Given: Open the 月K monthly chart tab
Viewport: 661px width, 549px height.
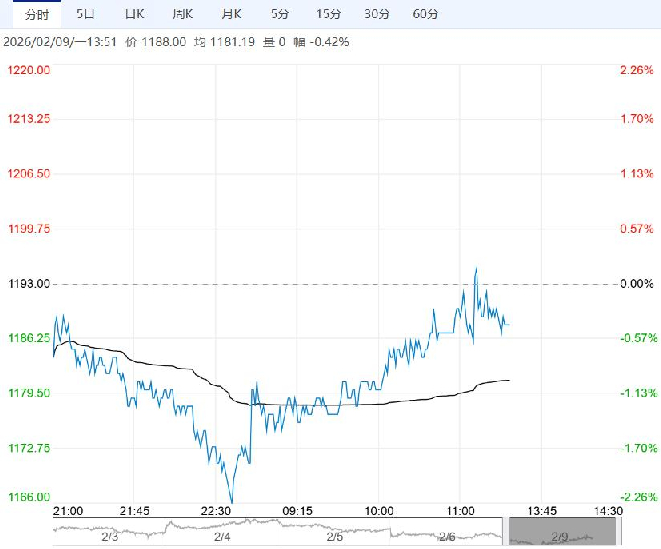Looking at the screenshot, I should tap(231, 14).
